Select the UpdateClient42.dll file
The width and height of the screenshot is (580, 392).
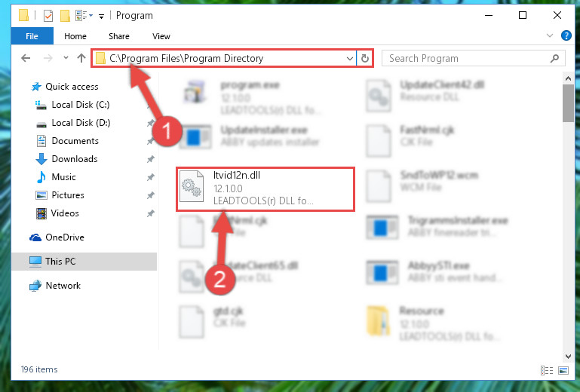pos(425,96)
